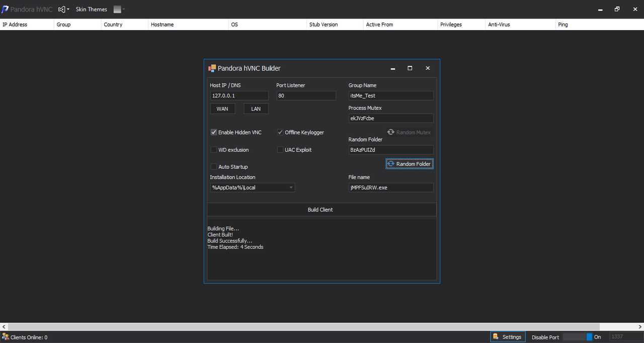Image resolution: width=644 pixels, height=343 pixels.
Task: Toggle the Disable Port switch
Action: coord(578,337)
